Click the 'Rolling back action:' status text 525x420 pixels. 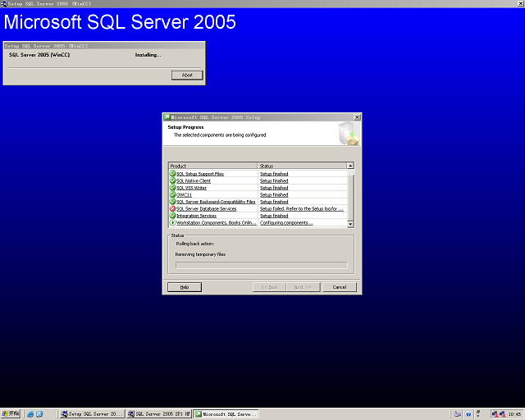pyautogui.click(x=195, y=244)
